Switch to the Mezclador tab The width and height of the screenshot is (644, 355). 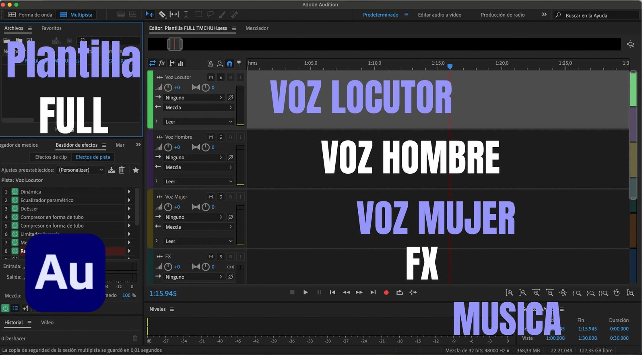tap(257, 28)
